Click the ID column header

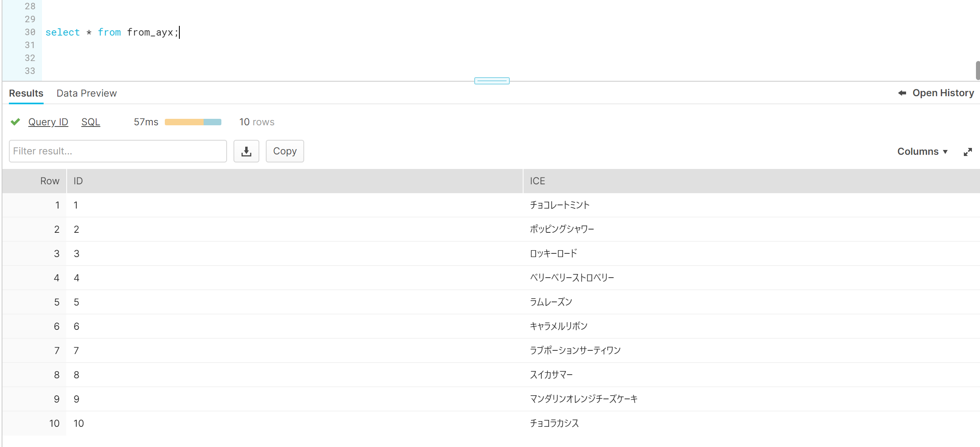click(x=78, y=181)
